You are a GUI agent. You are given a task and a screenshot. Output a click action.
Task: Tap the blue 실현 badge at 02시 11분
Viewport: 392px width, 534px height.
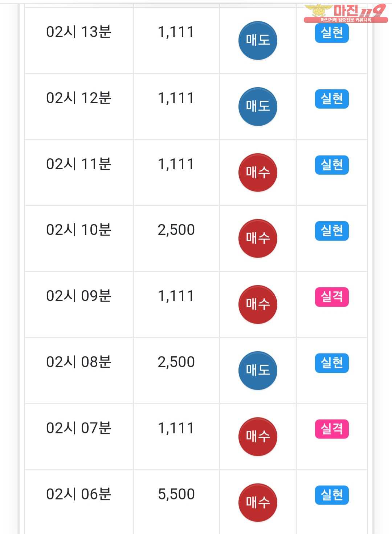(332, 165)
